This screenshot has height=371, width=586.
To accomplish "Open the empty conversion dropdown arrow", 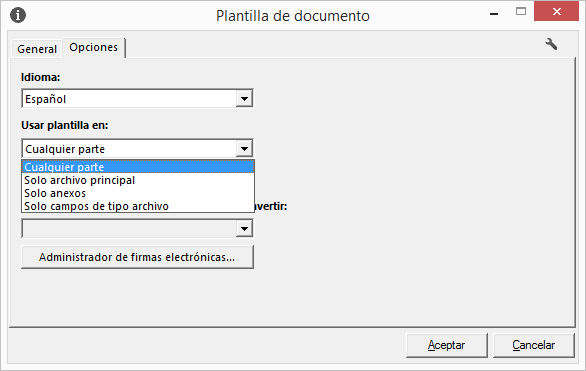I will [x=244, y=229].
